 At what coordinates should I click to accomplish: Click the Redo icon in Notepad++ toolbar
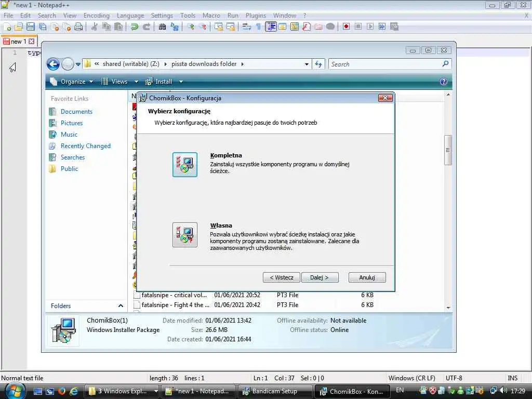146,27
